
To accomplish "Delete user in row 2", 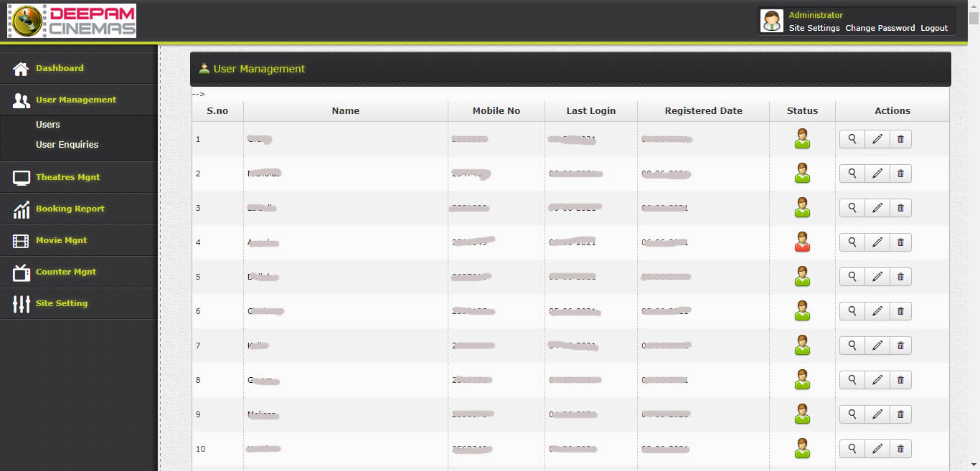I will 900,173.
